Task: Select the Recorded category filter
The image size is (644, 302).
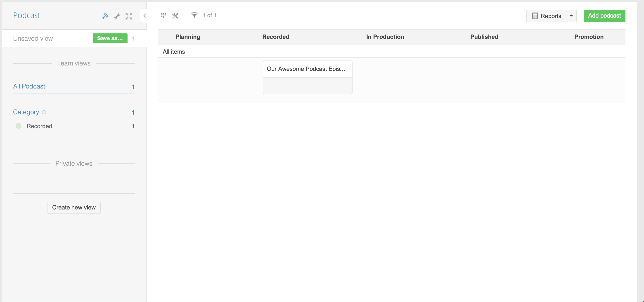Action: click(40, 126)
